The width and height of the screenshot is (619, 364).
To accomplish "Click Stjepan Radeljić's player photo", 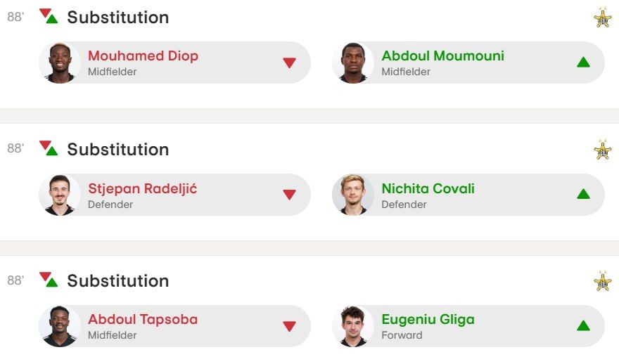I will [x=60, y=195].
